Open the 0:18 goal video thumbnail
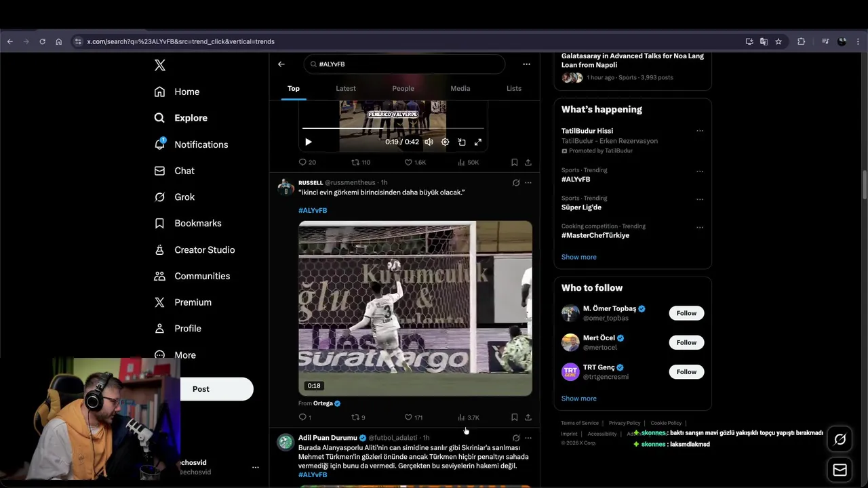 click(415, 308)
